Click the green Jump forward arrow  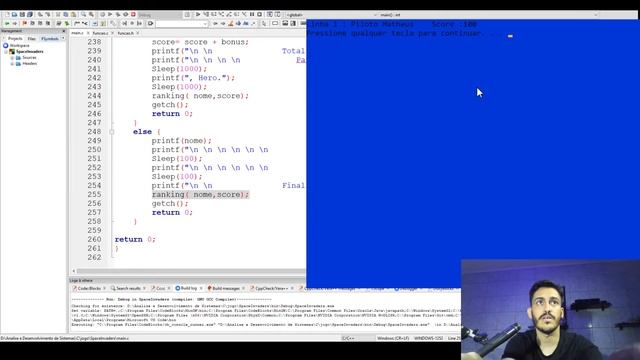click(x=15, y=23)
